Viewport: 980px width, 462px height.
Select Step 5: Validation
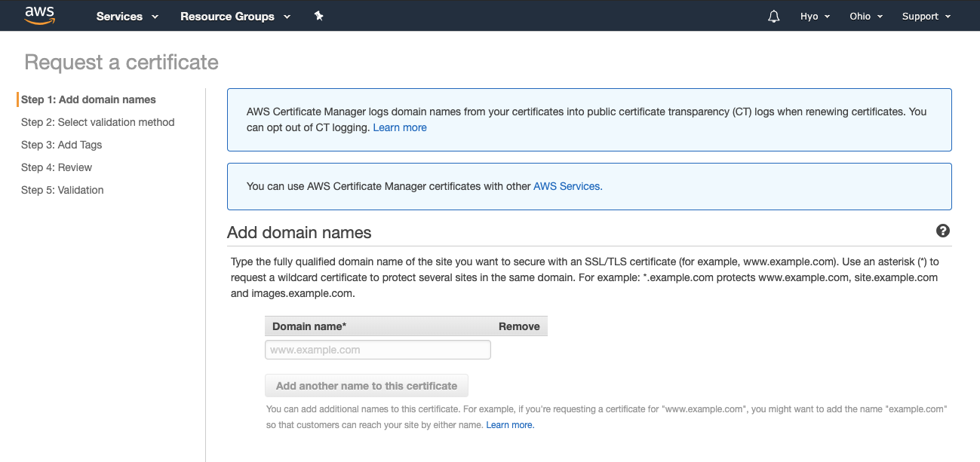pyautogui.click(x=62, y=190)
